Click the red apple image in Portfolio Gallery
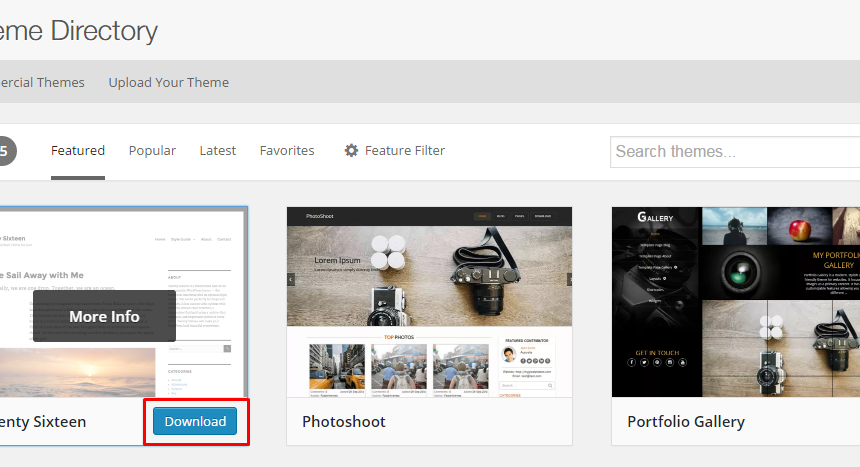 [799, 226]
